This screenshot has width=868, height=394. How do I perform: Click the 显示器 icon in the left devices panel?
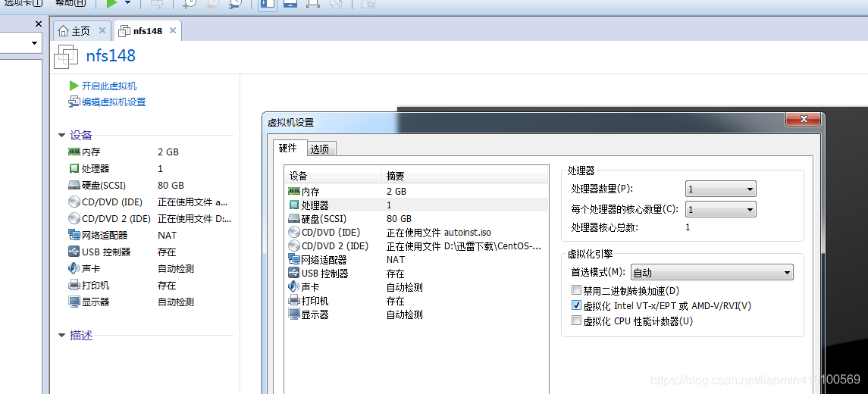pyautogui.click(x=74, y=302)
